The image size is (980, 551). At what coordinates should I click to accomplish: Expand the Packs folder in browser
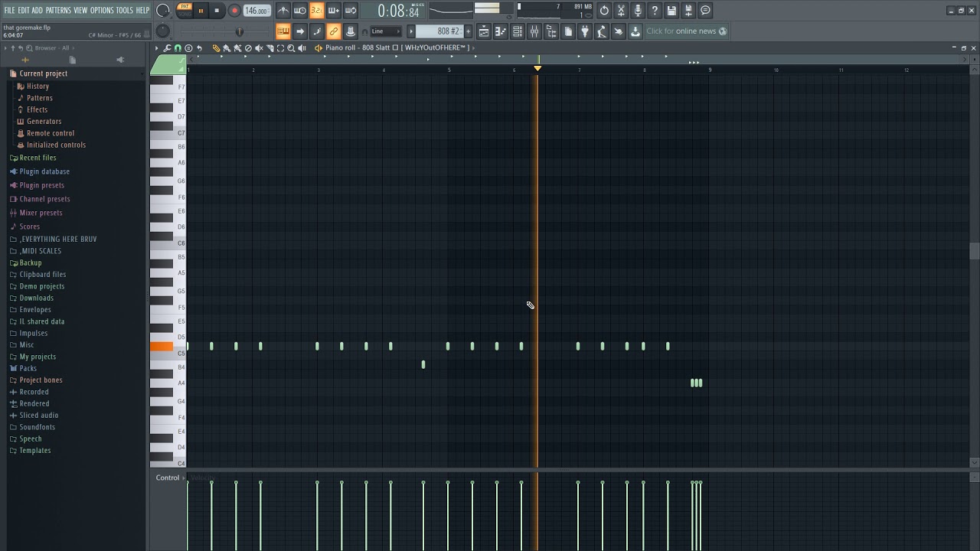tap(28, 368)
